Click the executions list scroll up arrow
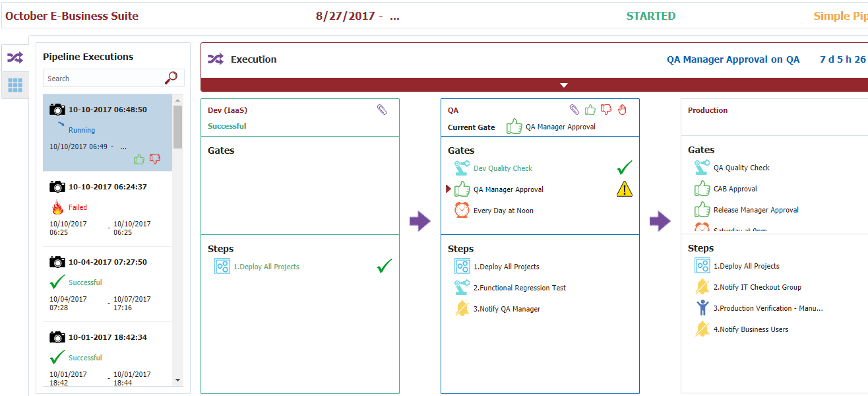The height and width of the screenshot is (396, 868). click(x=177, y=100)
